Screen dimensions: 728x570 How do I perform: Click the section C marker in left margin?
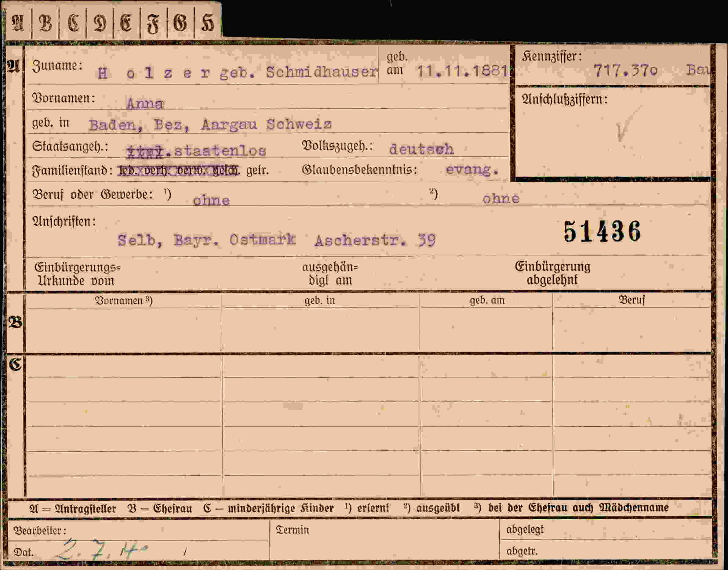(15, 364)
